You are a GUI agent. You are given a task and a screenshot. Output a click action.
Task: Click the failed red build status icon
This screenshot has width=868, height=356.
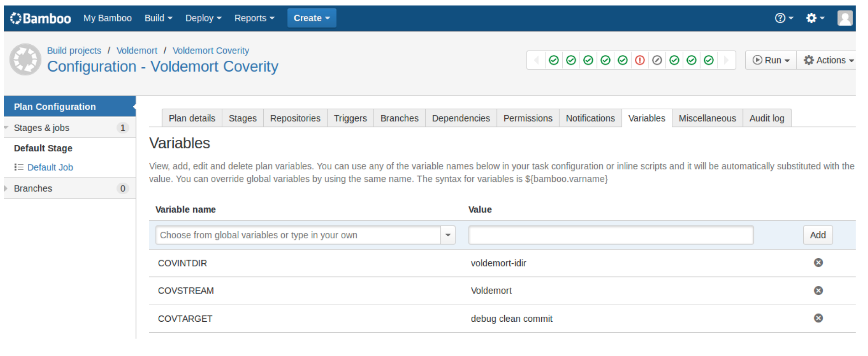[640, 60]
